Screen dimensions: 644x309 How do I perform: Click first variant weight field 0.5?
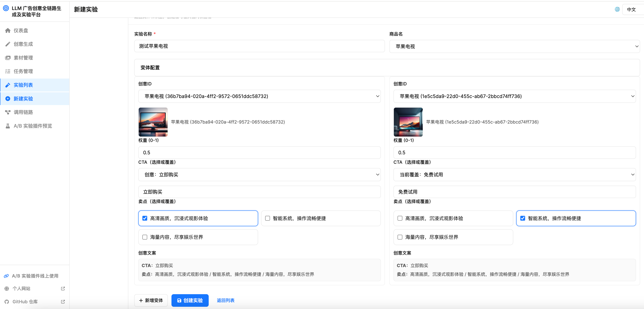pos(259,152)
